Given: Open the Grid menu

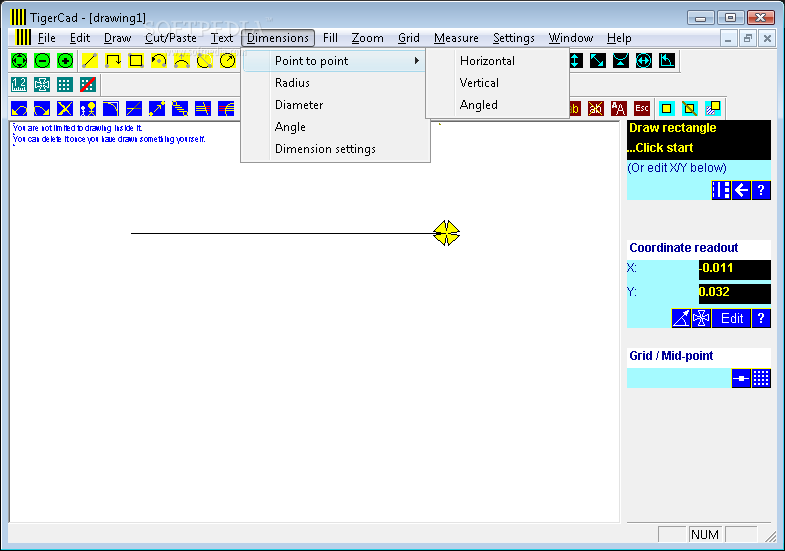Looking at the screenshot, I should [409, 38].
